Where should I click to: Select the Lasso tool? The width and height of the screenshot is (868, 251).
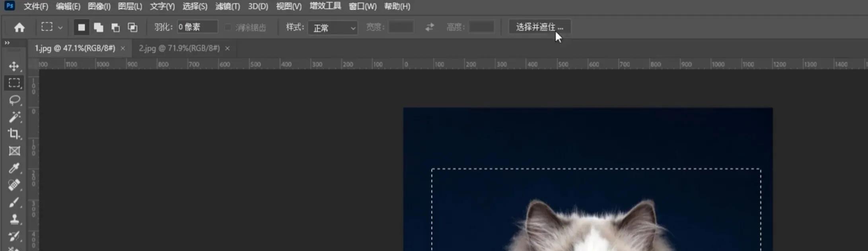point(14,100)
